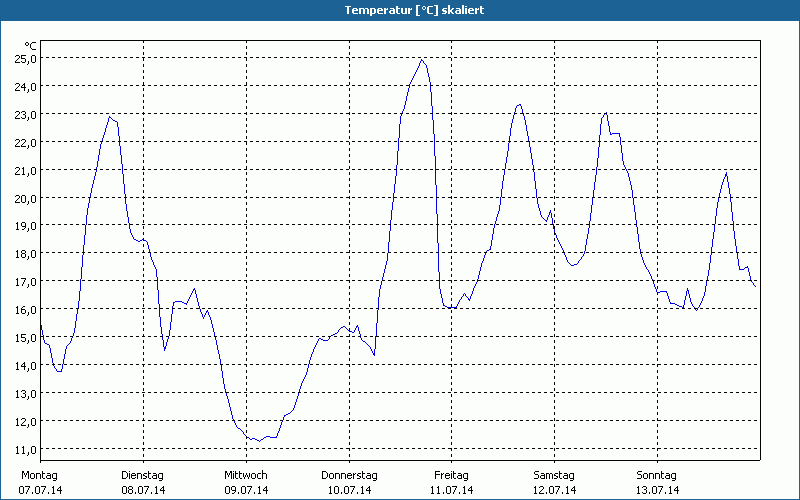The image size is (800, 500).
Task: Click the date 11.07.14
Action: (452, 490)
